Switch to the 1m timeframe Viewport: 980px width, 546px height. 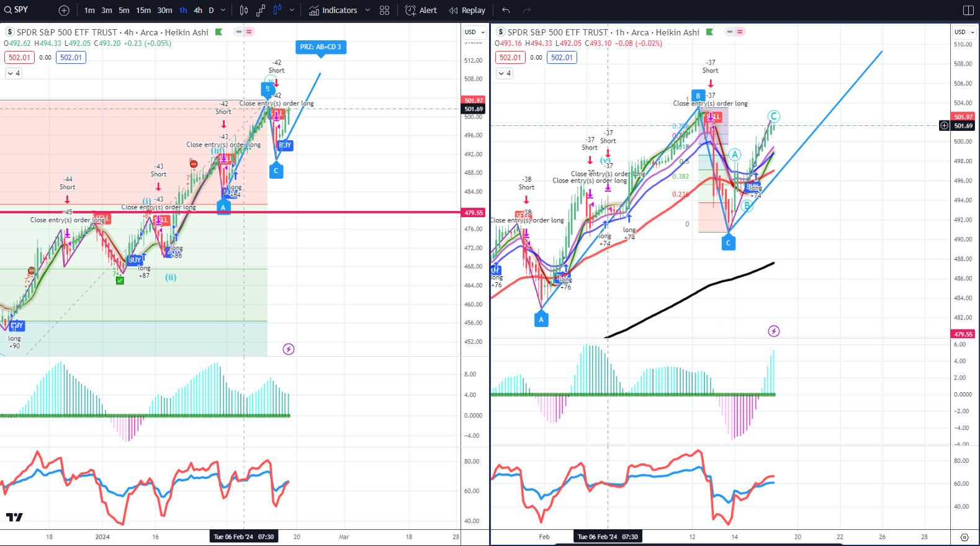(x=89, y=10)
